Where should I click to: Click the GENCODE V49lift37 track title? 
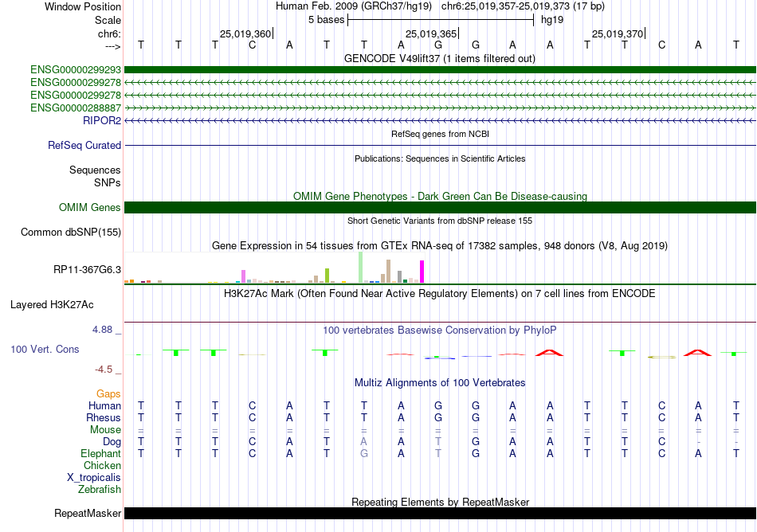[440, 59]
